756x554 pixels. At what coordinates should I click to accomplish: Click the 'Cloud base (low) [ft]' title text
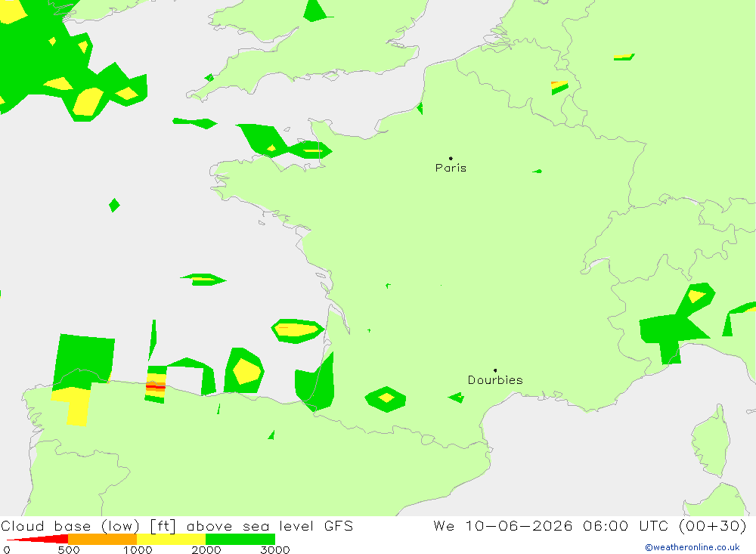[88, 526]
